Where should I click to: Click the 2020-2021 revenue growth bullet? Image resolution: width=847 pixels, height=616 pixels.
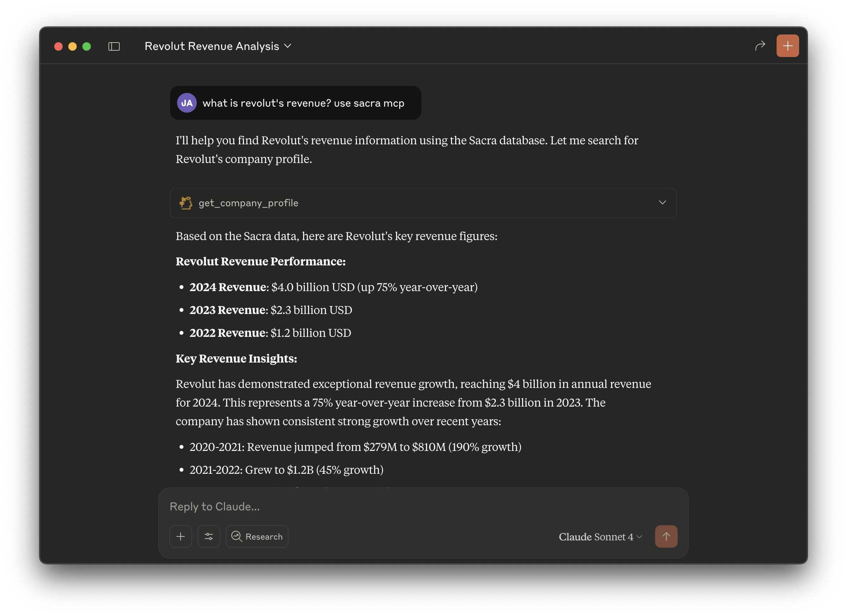pos(356,447)
